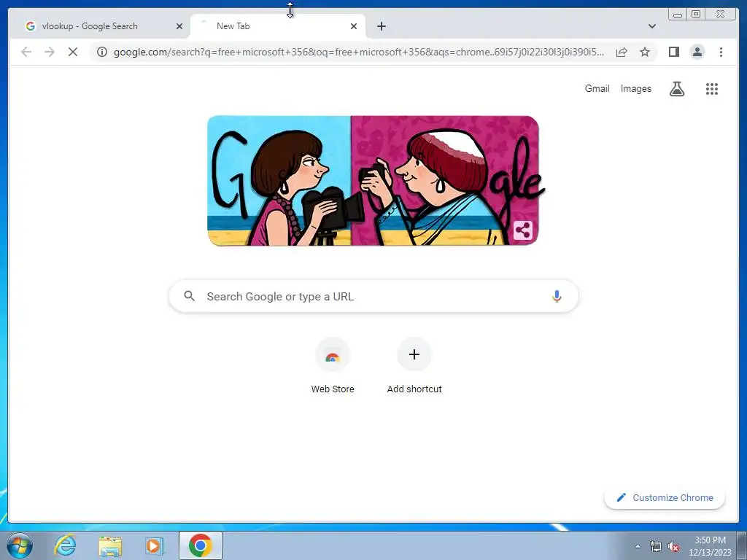
Task: Open Gmail link
Action: 597,88
